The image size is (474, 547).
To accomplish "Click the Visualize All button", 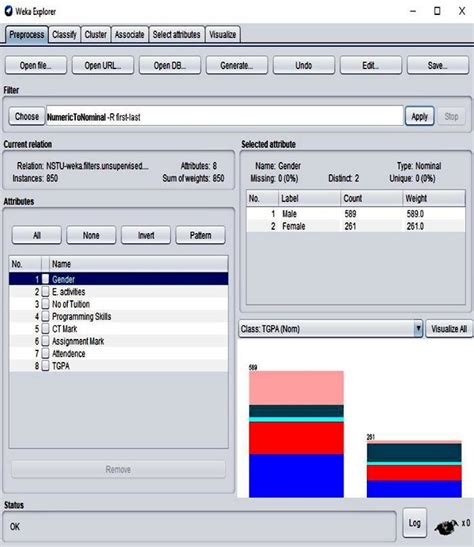I will pos(449,329).
